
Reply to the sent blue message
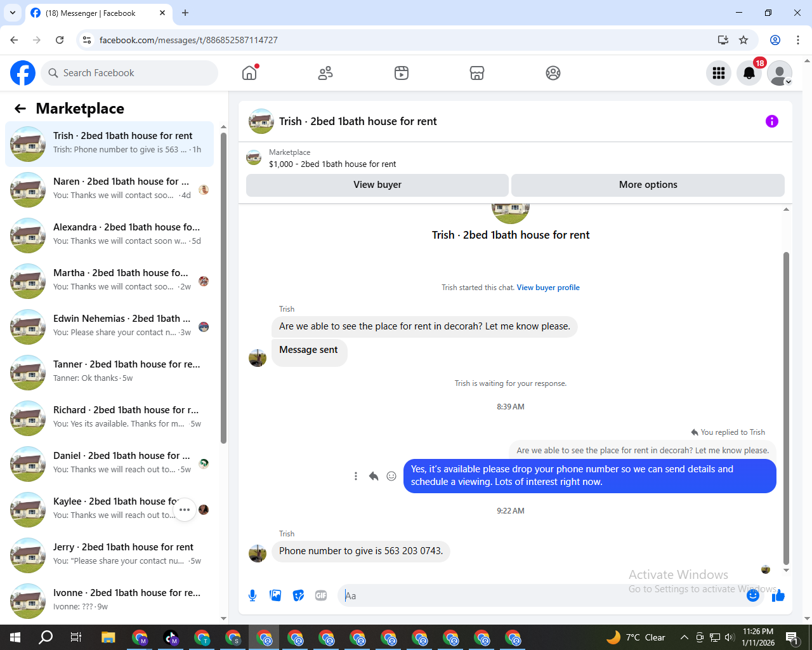(374, 476)
